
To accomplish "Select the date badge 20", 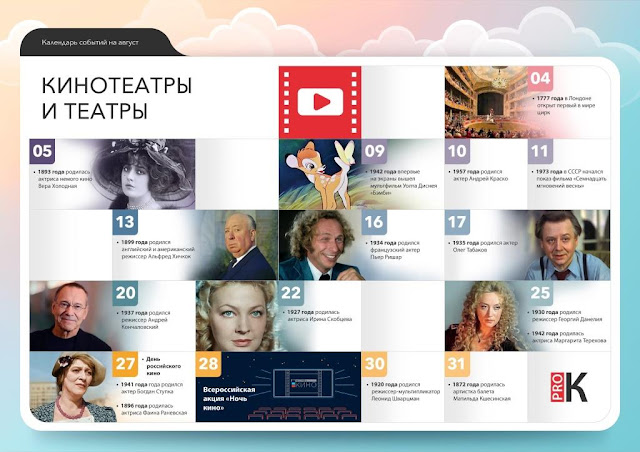I will 125,293.
